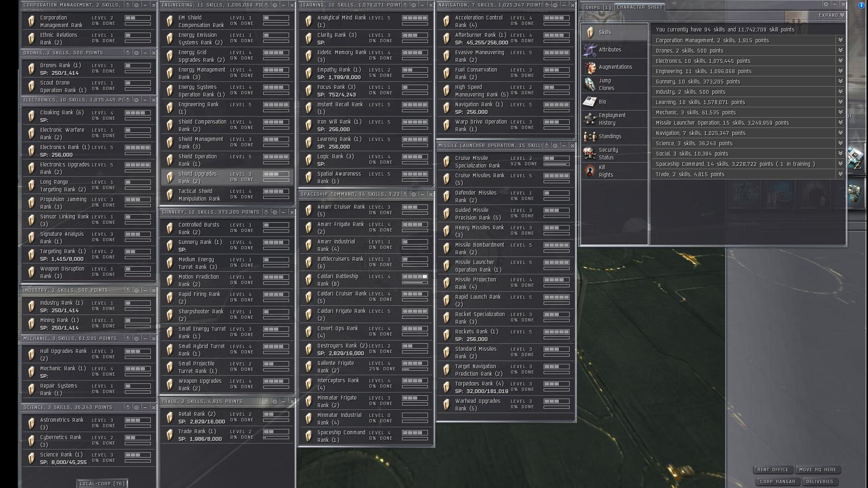Click the star-shaped icon in the Gunnery window header
The height and width of the screenshot is (488, 868).
pos(266,212)
